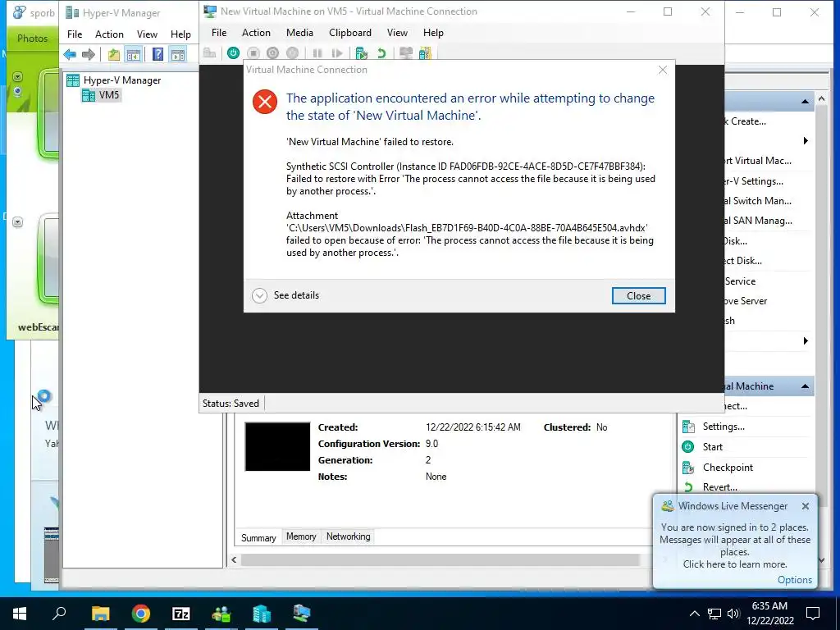Select the Summary tab
Viewport: 840px width, 630px height.
click(x=258, y=537)
